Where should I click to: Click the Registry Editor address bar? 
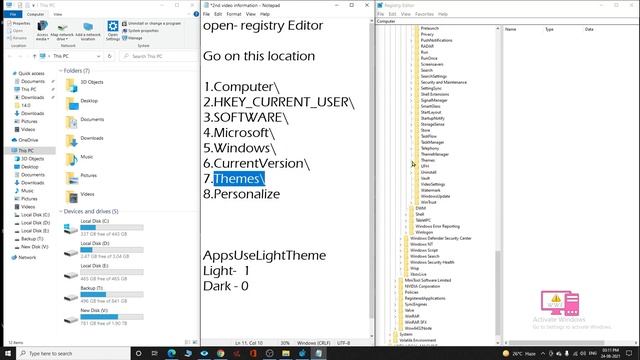click(x=507, y=21)
